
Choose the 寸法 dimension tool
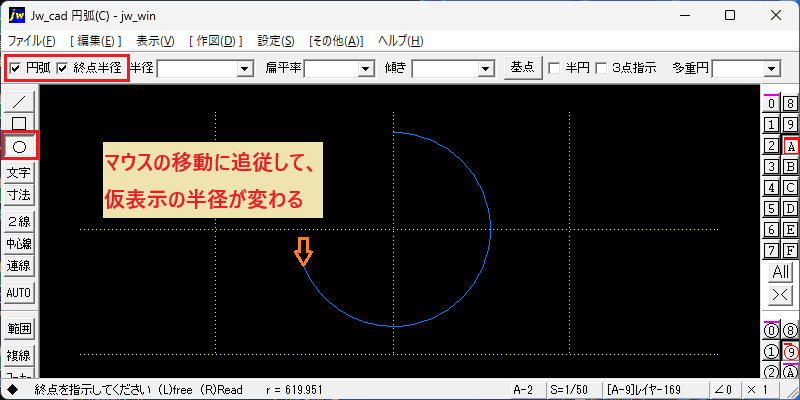19,195
